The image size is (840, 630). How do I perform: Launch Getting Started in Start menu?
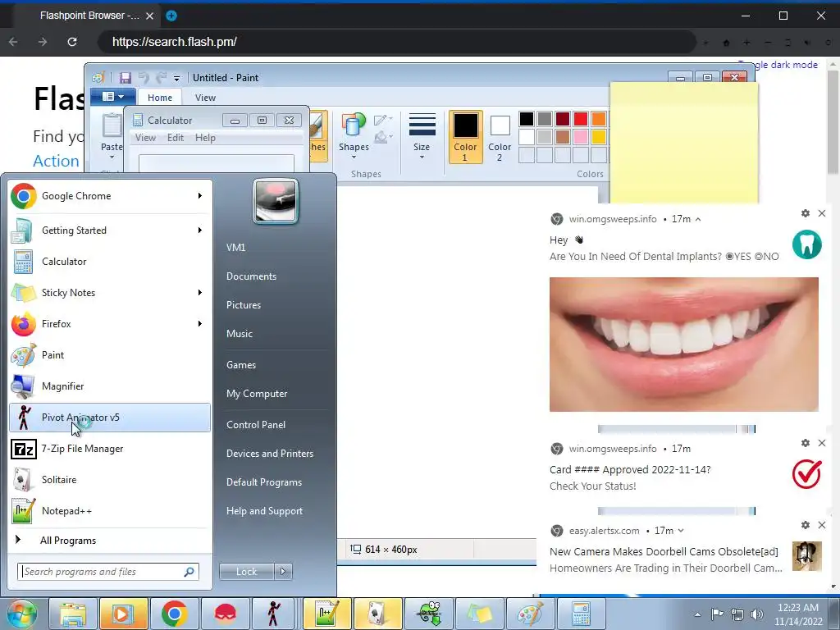point(110,231)
